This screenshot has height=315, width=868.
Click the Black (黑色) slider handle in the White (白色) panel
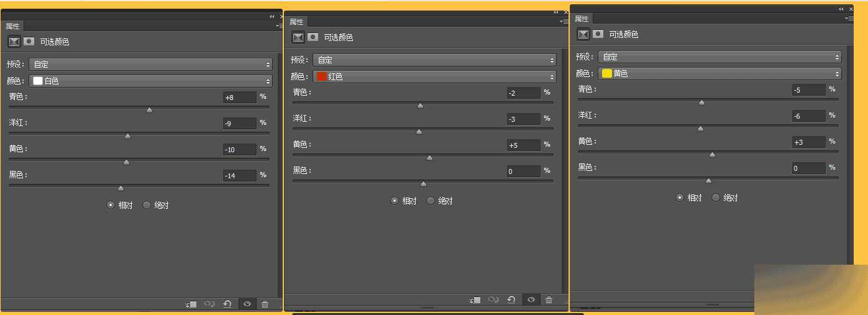[x=121, y=188]
